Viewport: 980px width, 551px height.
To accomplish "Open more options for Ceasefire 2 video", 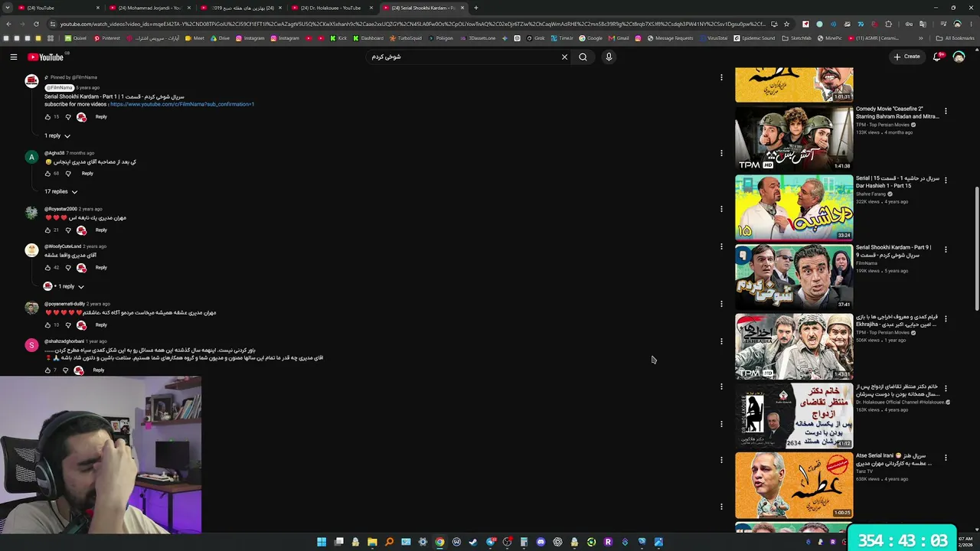I will 946,111.
